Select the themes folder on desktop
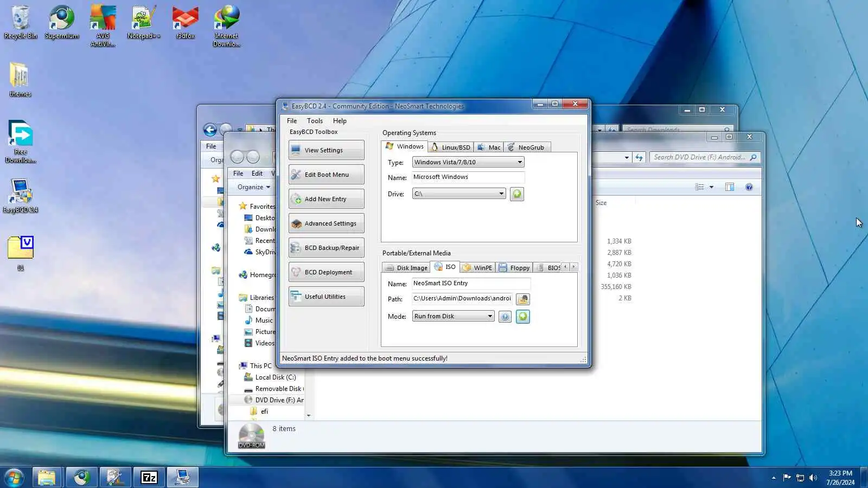The image size is (868, 488). pos(20,80)
